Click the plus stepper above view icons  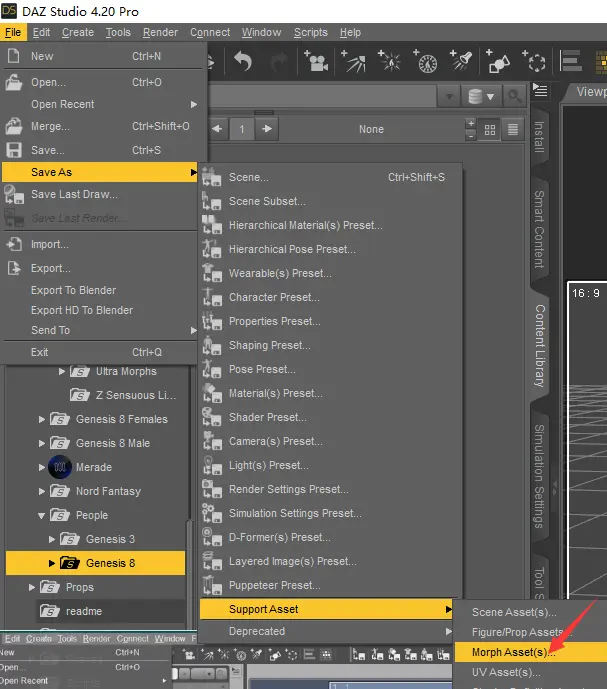coord(471,123)
